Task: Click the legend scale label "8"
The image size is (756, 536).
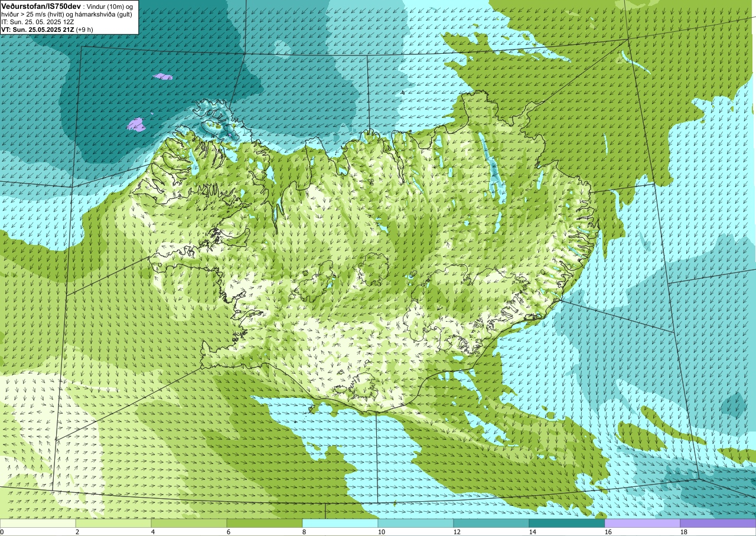Action: (304, 532)
